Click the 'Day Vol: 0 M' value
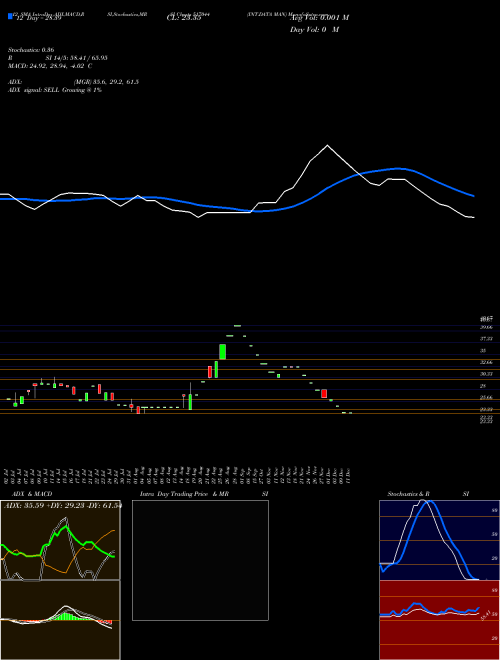 (314, 30)
